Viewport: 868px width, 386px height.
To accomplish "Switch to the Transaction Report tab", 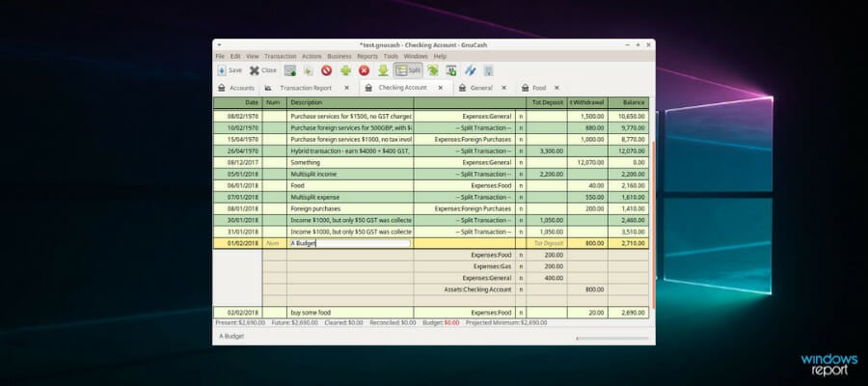I will point(306,88).
